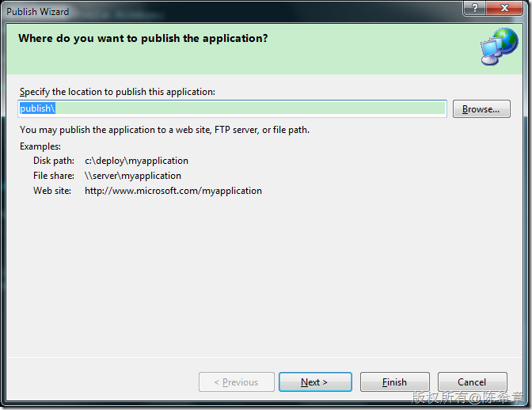This screenshot has width=532, height=410.
Task: Click the Browse... button
Action: pos(481,109)
